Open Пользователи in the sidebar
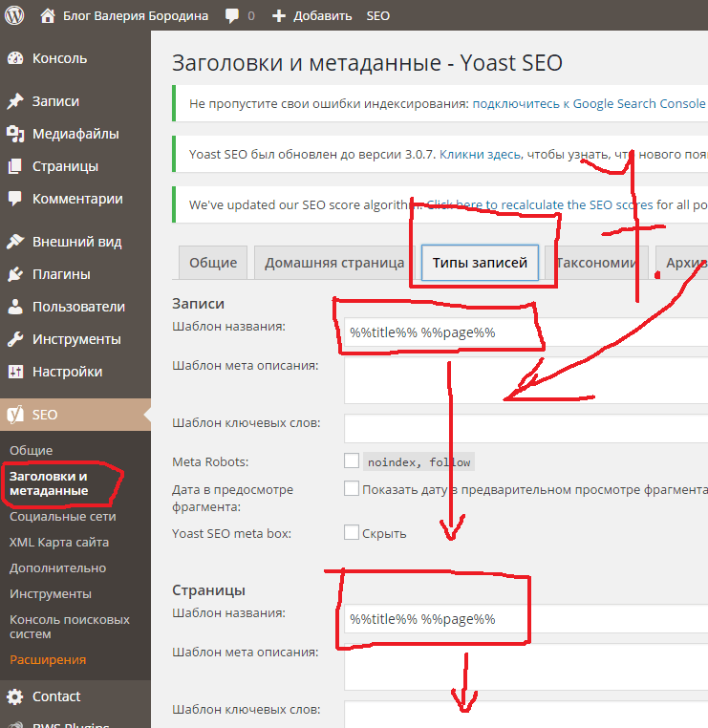The height and width of the screenshot is (728, 708). (x=78, y=307)
